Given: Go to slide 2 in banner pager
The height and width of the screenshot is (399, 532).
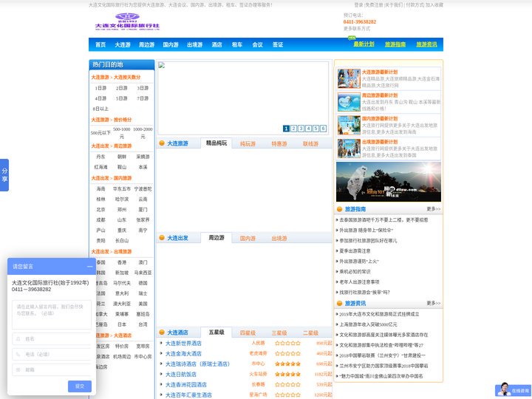Looking at the screenshot, I should pos(294,129).
